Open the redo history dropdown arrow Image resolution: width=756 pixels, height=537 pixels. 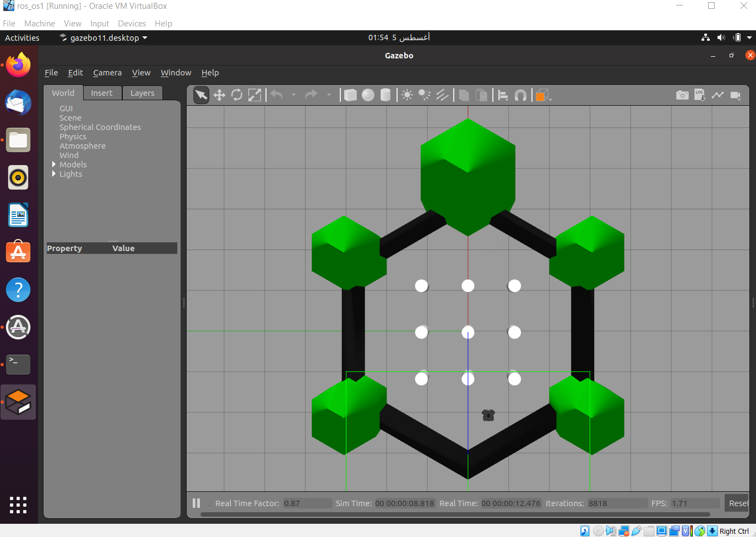click(329, 95)
